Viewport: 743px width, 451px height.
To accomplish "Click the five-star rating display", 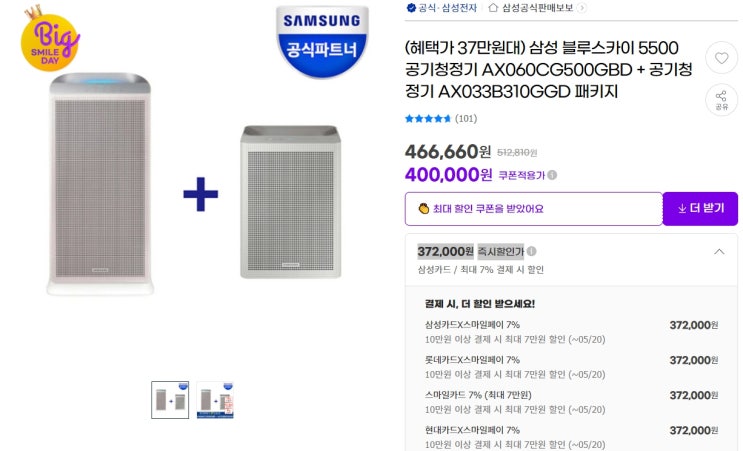I will click(x=428, y=119).
